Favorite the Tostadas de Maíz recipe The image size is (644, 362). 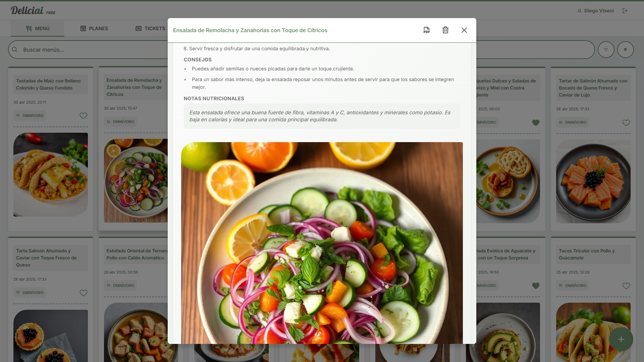(84, 116)
